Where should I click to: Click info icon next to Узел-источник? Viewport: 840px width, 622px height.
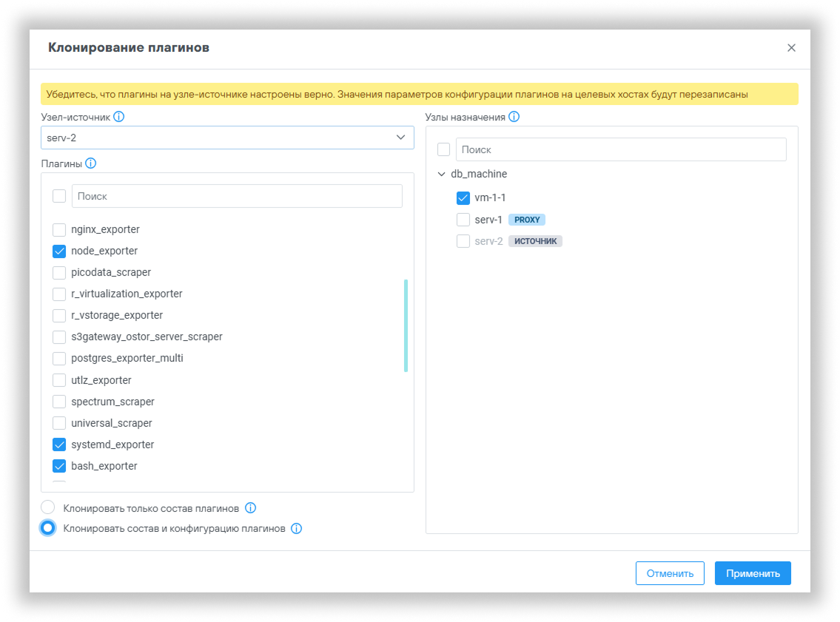pyautogui.click(x=119, y=117)
